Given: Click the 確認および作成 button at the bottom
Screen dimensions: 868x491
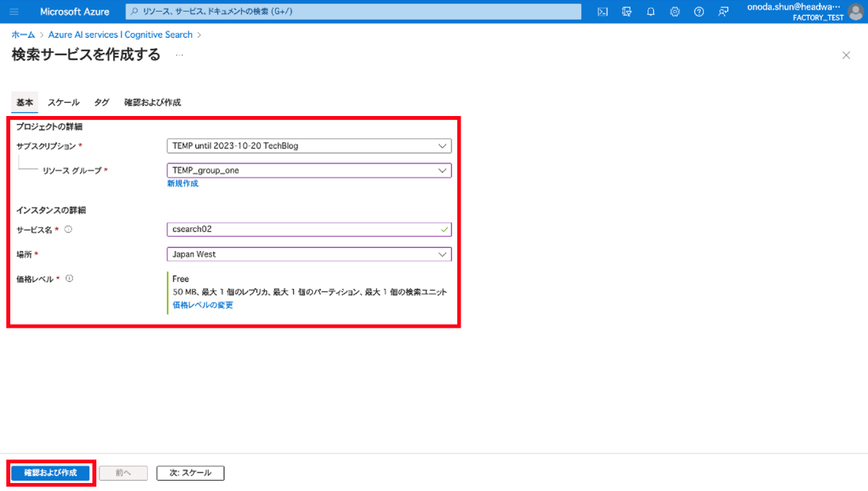Looking at the screenshot, I should pos(51,473).
